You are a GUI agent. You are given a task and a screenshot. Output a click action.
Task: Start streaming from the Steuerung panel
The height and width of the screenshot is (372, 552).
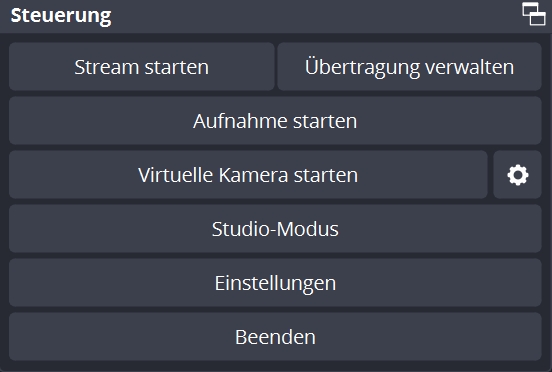tap(142, 67)
